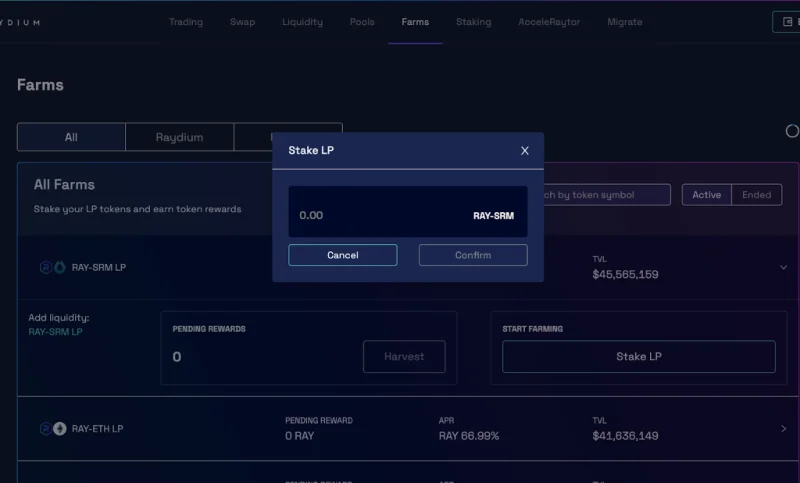Go to the Swap tab
Screen dimensions: 800x483
pos(242,22)
